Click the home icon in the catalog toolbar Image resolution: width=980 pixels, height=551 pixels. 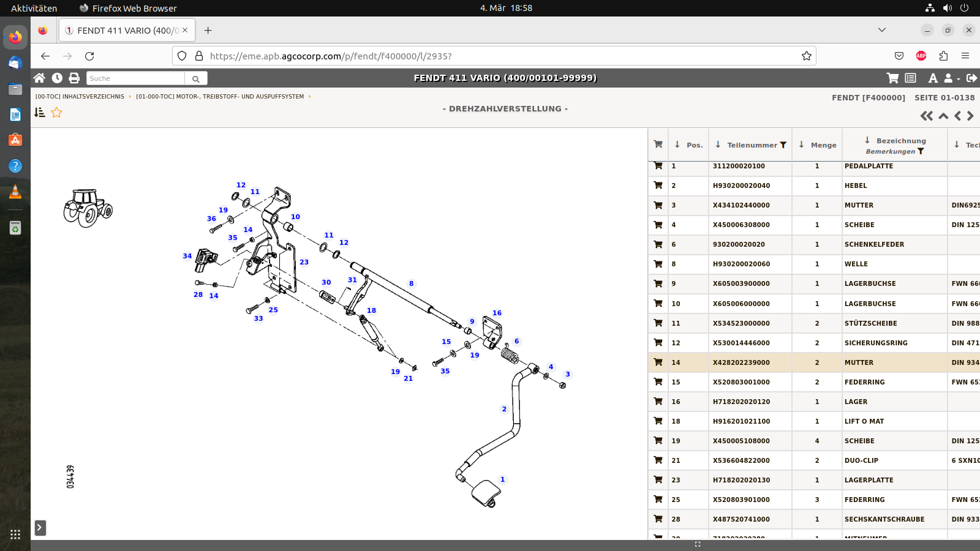(x=39, y=78)
